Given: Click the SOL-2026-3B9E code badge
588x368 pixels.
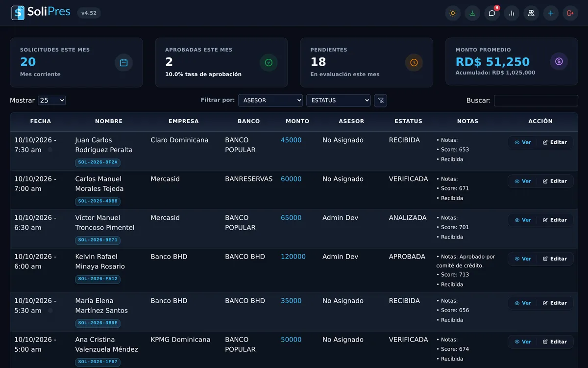Looking at the screenshot, I should 98,323.
